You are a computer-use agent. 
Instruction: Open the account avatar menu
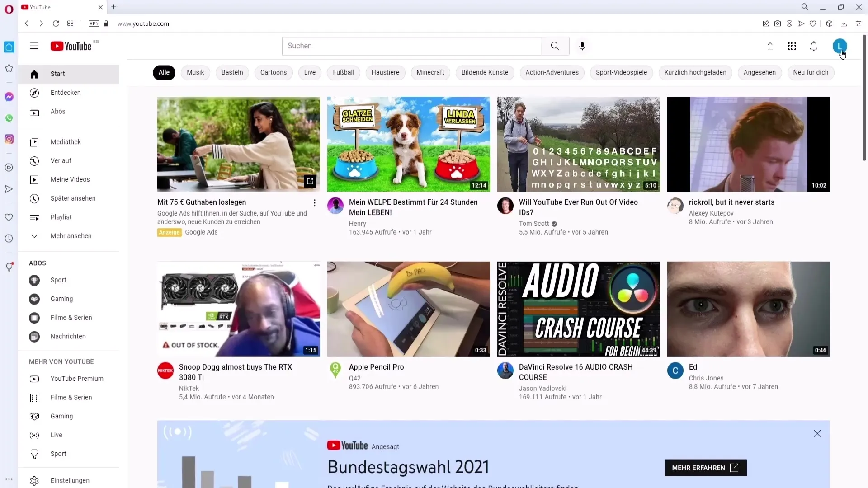pyautogui.click(x=840, y=46)
